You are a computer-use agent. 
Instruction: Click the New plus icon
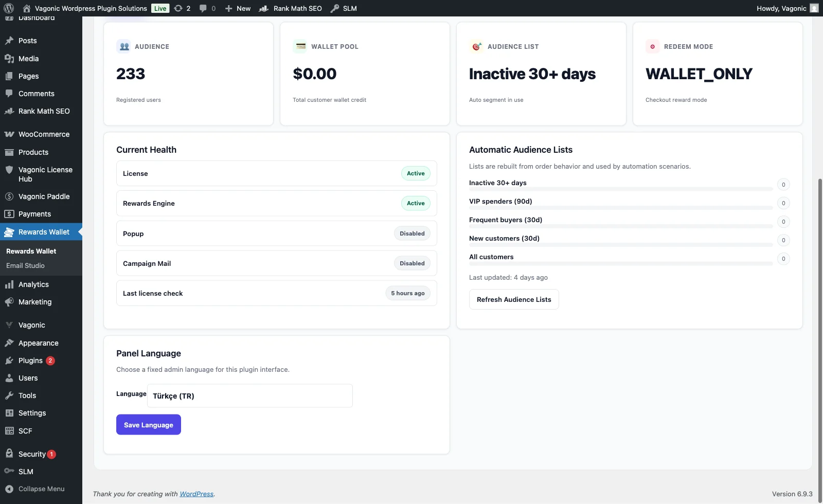pos(229,8)
